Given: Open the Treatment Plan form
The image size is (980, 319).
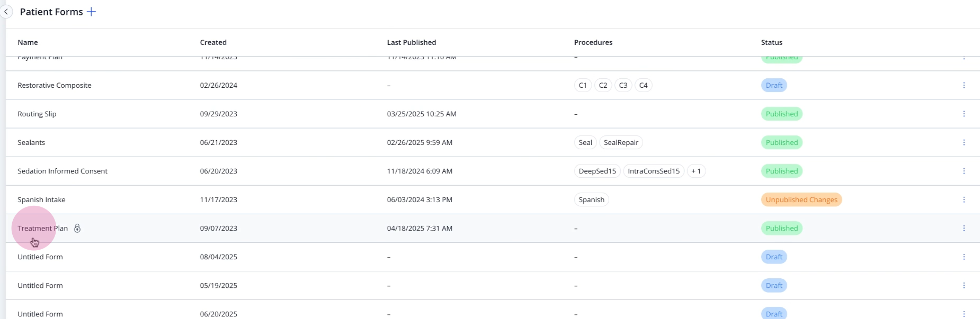Looking at the screenshot, I should pos(42,228).
